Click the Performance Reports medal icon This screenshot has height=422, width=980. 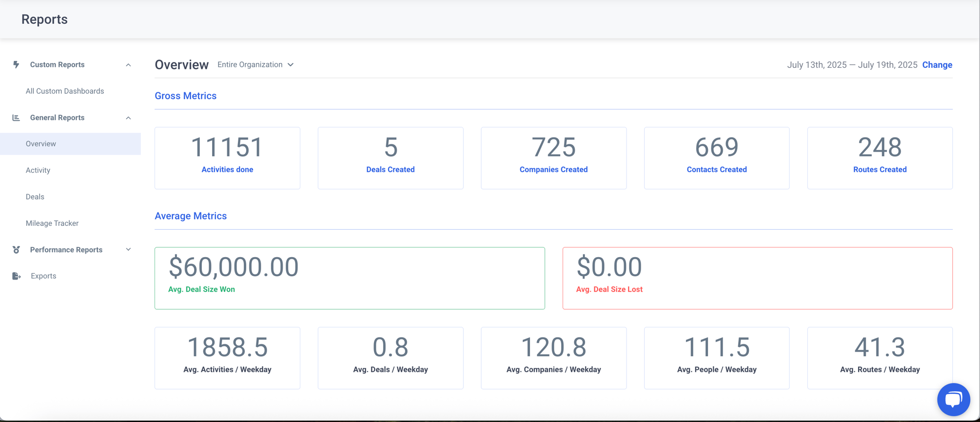(x=16, y=250)
